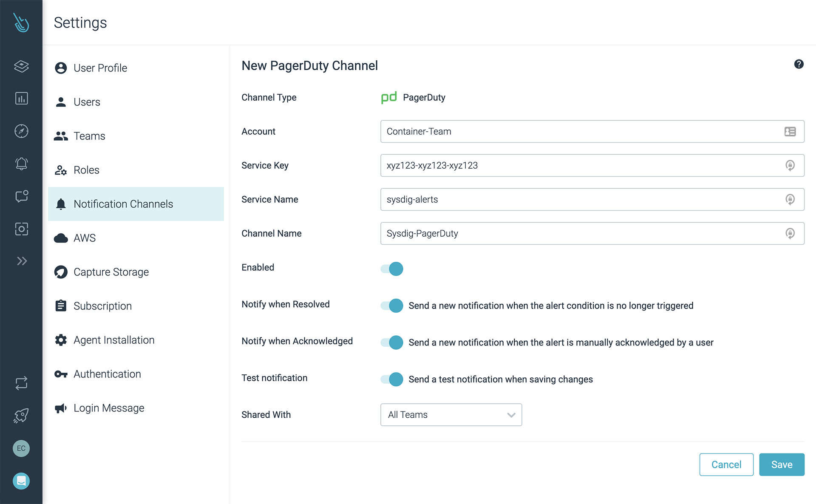
Task: Click the Login Message megaphone icon
Action: tap(61, 408)
